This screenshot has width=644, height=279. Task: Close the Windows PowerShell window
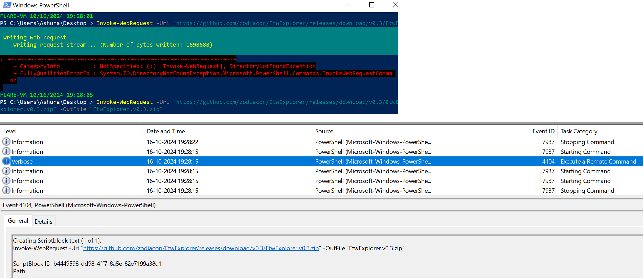tap(396, 5)
